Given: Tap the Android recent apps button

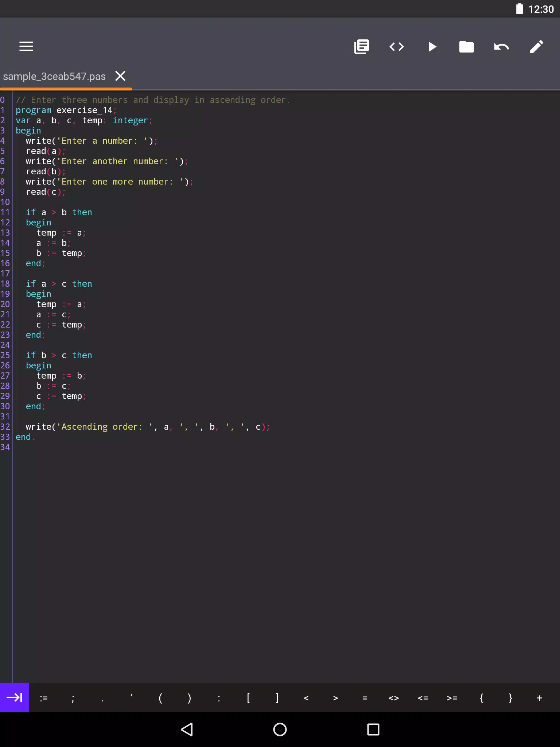Looking at the screenshot, I should point(373,729).
